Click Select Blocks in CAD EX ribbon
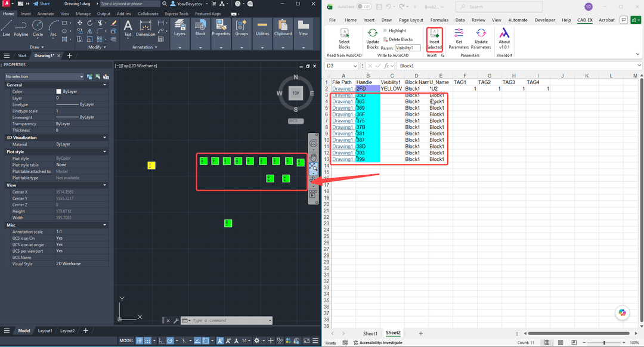 (x=344, y=39)
